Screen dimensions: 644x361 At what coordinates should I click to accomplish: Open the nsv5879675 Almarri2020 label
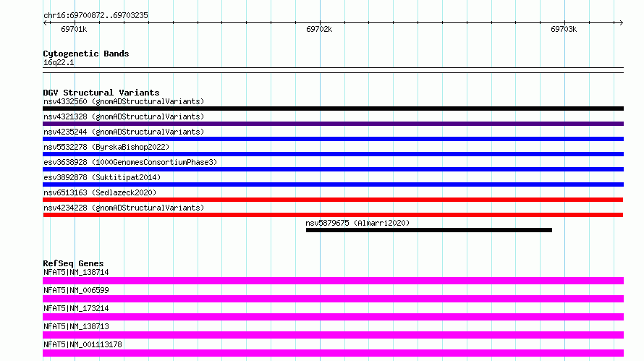pyautogui.click(x=357, y=223)
